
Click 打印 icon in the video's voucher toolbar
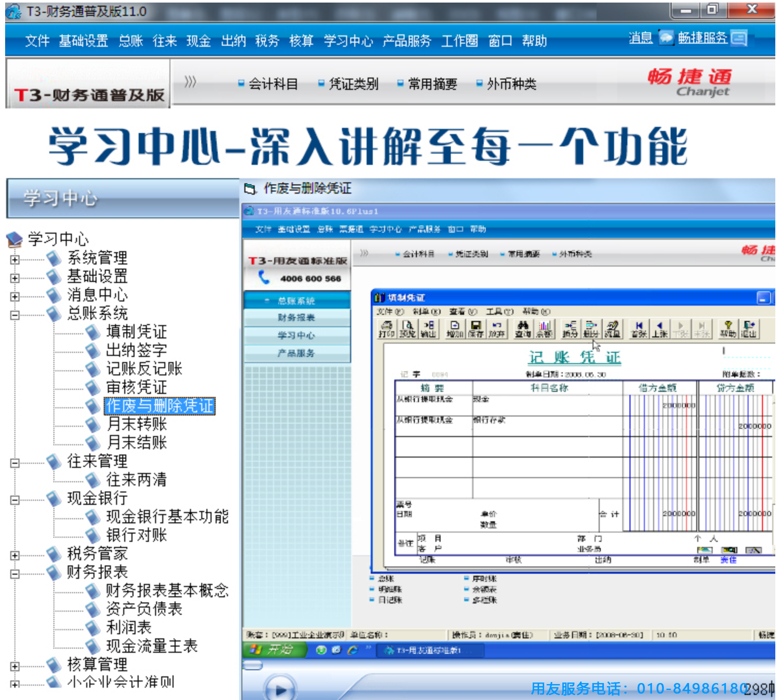pos(387,329)
